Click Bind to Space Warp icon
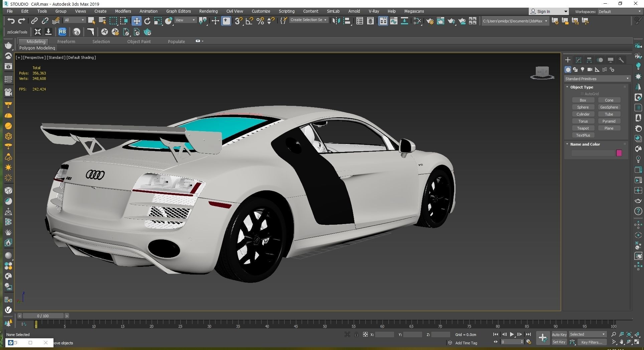Viewport: 644px width, 350px height. (x=56, y=21)
